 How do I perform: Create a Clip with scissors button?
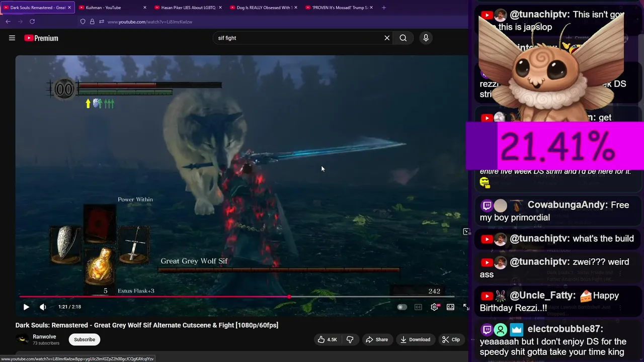(451, 339)
